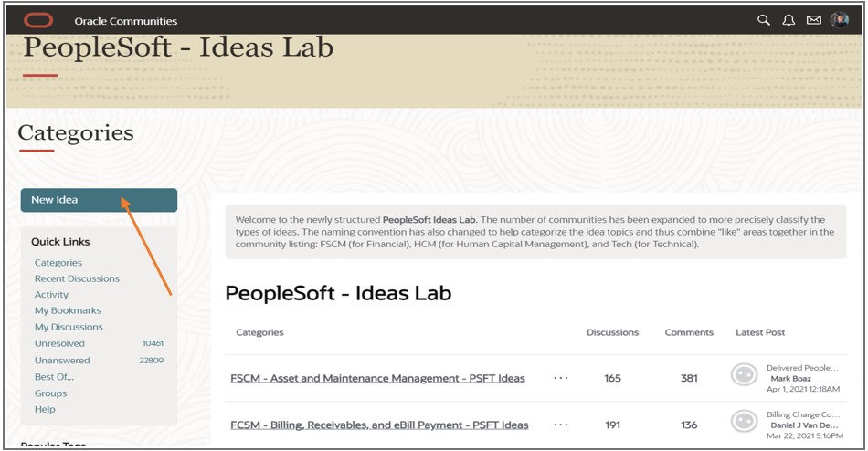Viewport: 868px width, 451px height.
Task: Open Oracle Communities home link
Action: click(126, 21)
